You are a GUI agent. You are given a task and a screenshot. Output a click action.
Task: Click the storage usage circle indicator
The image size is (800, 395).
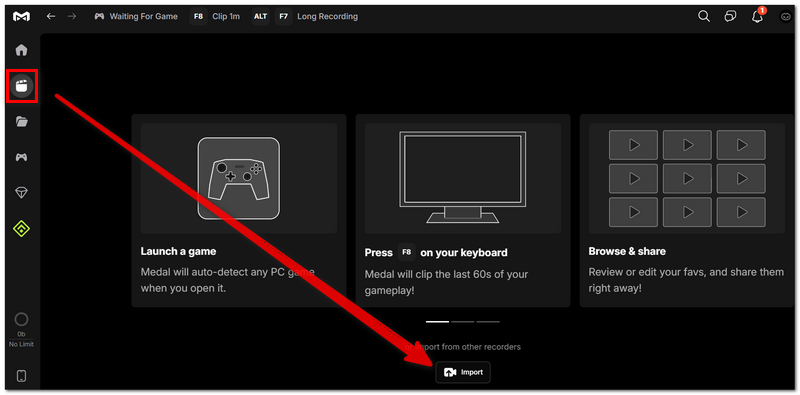(21, 320)
